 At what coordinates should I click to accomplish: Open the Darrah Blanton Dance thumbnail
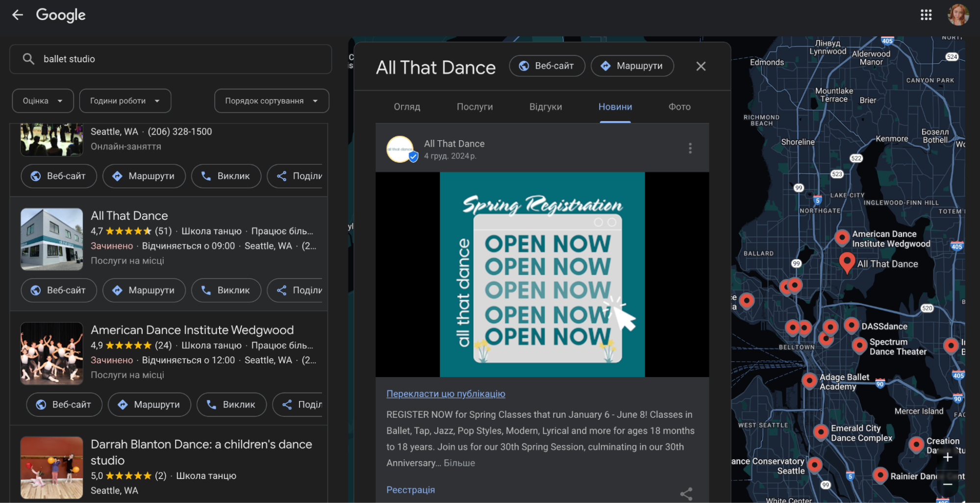[52, 468]
